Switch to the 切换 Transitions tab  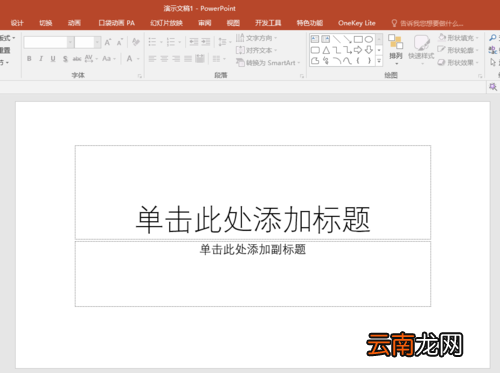(x=46, y=23)
